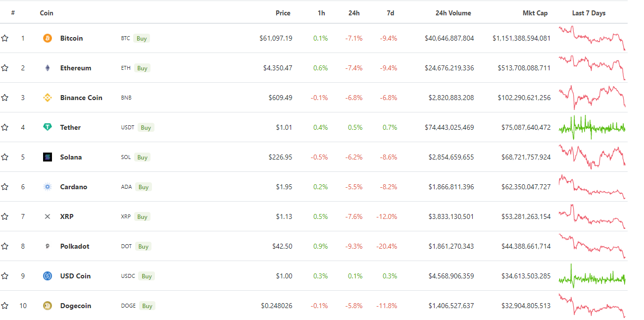Open the USD Coin page
Viewport: 644px width, 320px height.
click(75, 276)
